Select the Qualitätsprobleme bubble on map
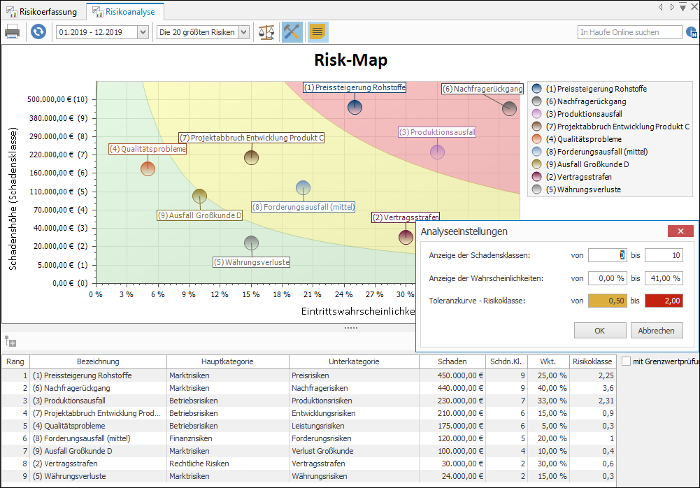Image resolution: width=700 pixels, height=488 pixels. point(148,169)
